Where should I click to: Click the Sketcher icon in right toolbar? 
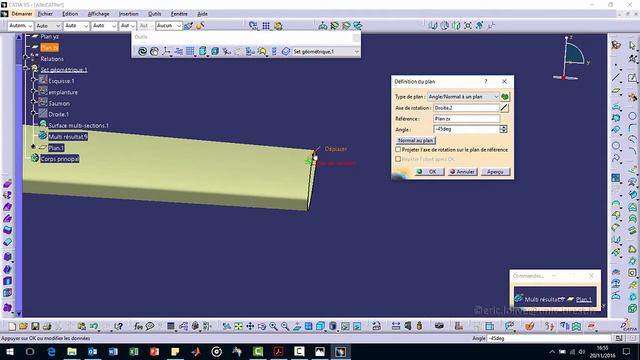coord(632,78)
